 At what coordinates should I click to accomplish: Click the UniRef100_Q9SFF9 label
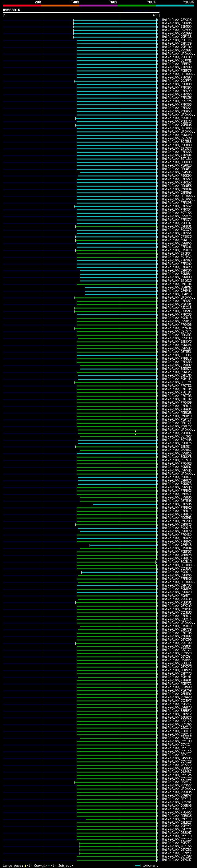(177, 81)
